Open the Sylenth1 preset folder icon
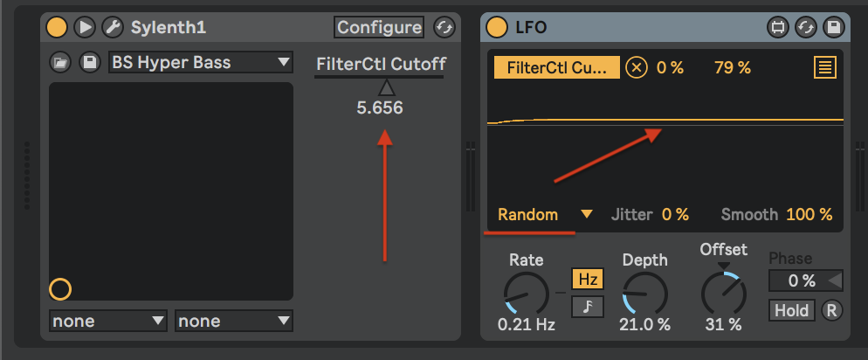868x360 pixels. [x=60, y=62]
